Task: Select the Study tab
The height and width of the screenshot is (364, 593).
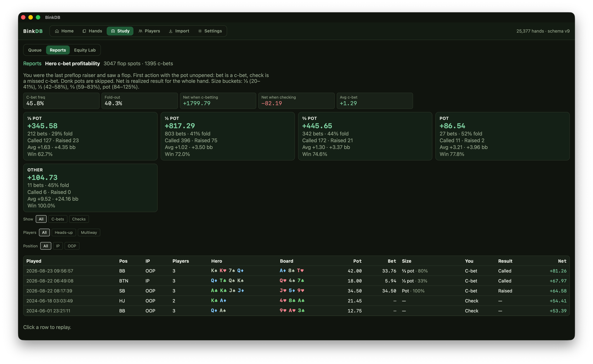Action: click(120, 31)
